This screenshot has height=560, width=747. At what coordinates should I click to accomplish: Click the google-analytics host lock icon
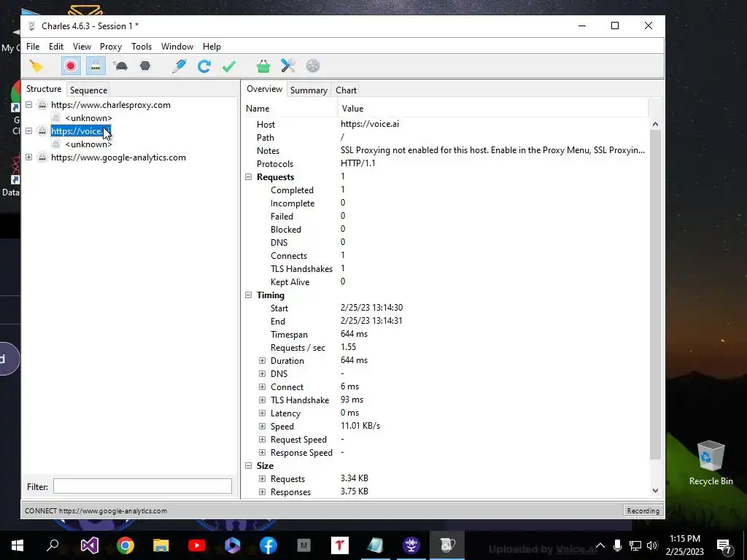coord(42,157)
